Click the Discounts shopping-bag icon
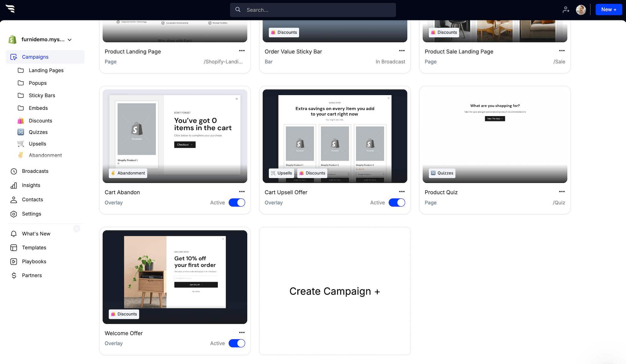 (20, 120)
